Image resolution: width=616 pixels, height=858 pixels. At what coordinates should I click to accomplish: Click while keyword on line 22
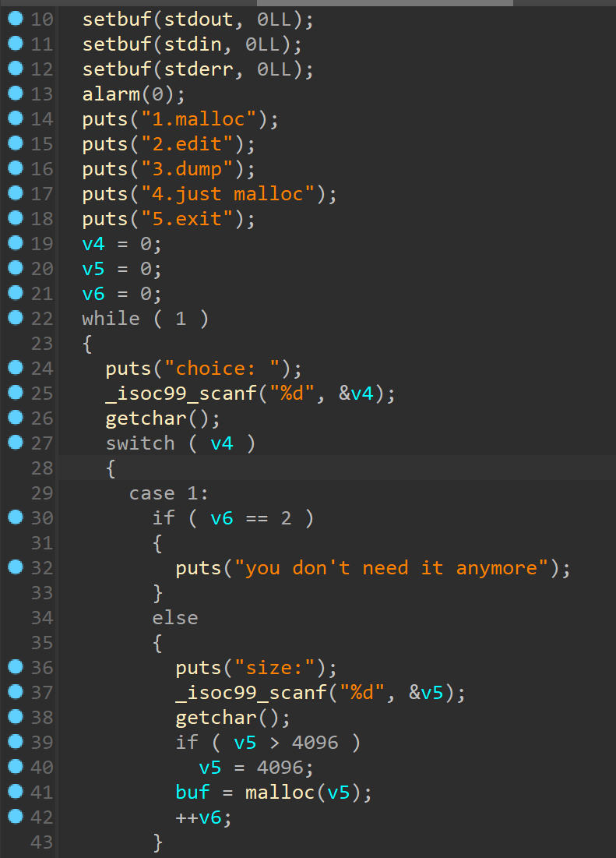(111, 319)
